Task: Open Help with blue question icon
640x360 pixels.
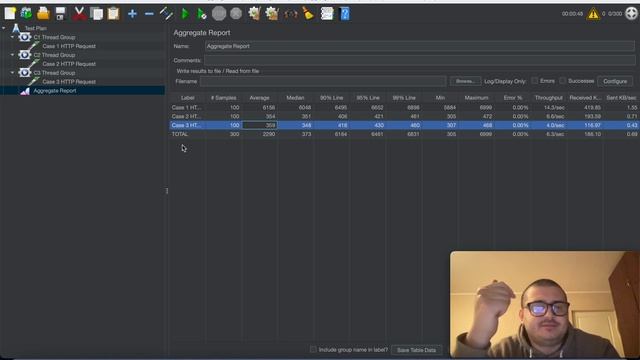Action: pyautogui.click(x=345, y=13)
